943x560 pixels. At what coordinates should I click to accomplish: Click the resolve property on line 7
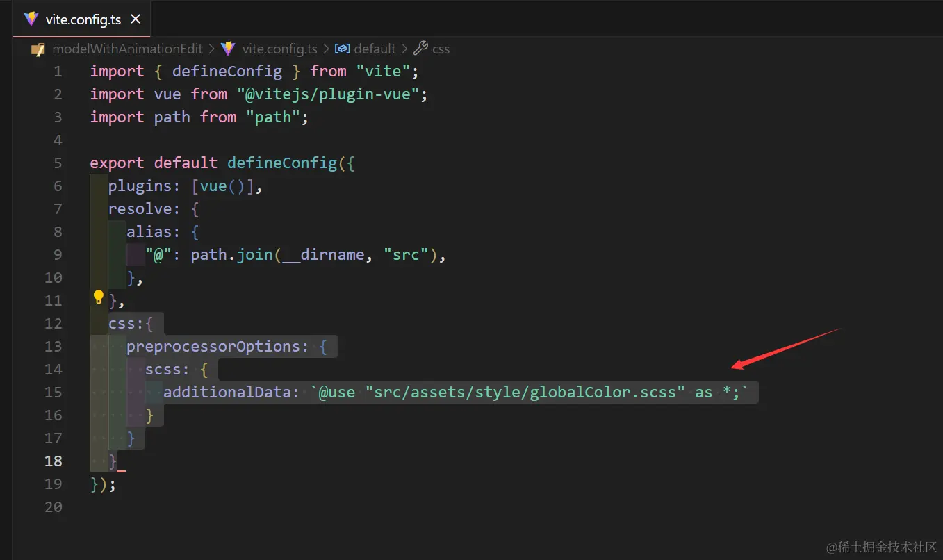point(140,209)
